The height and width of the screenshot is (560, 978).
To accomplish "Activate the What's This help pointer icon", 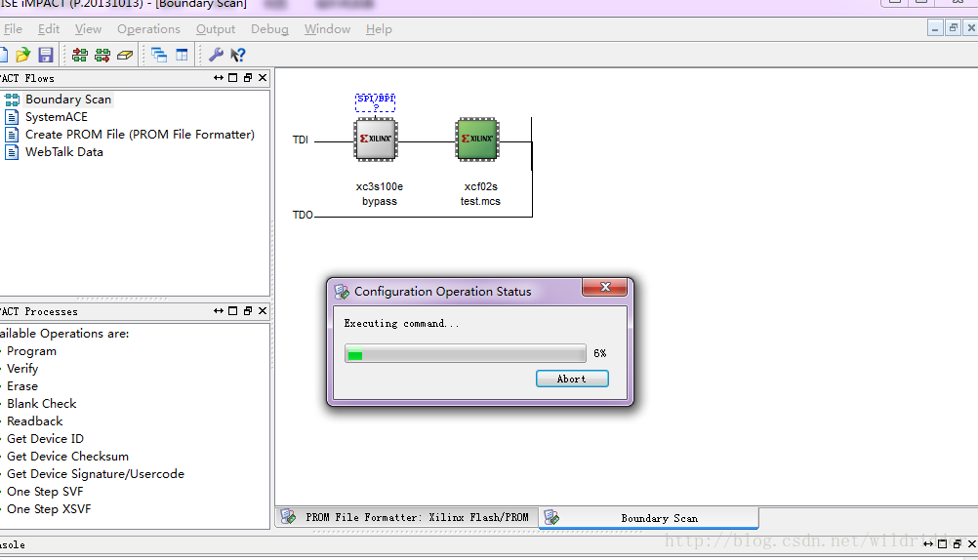I will (237, 55).
